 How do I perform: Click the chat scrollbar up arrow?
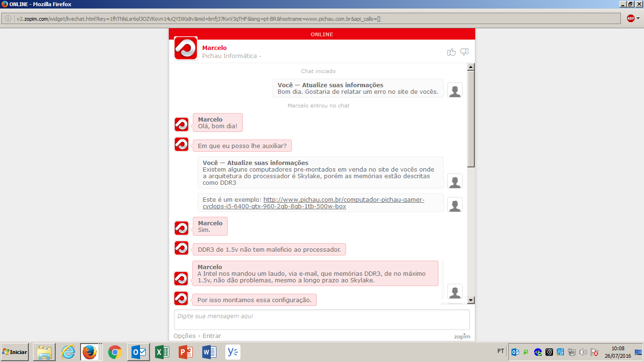pos(471,67)
